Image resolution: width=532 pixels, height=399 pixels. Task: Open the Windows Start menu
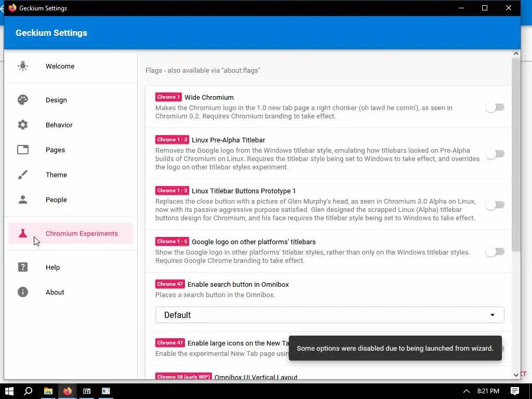coord(9,391)
